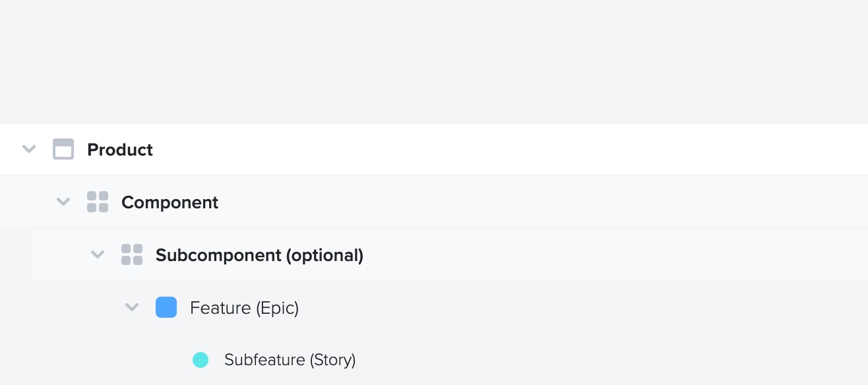Image resolution: width=868 pixels, height=385 pixels.
Task: Click empty space in Feature (Epic) row
Action: pyautogui.click(x=580, y=308)
